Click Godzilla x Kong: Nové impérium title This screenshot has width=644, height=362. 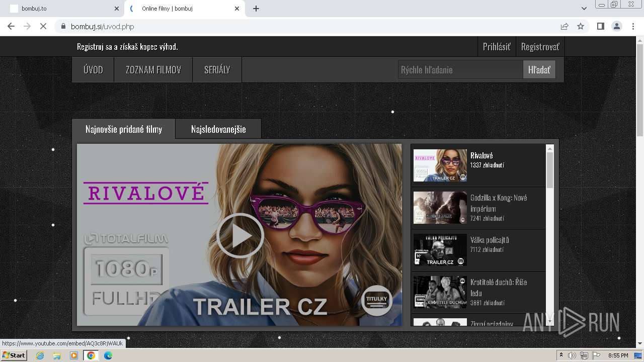click(499, 203)
